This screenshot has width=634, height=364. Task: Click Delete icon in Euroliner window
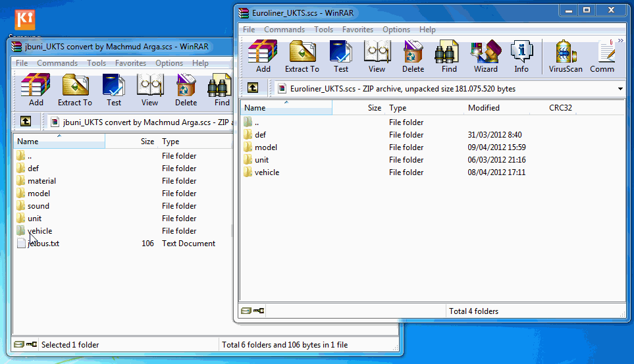click(x=413, y=57)
